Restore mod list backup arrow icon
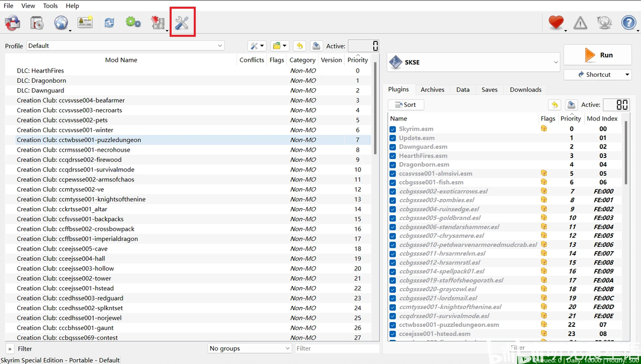 [299, 46]
